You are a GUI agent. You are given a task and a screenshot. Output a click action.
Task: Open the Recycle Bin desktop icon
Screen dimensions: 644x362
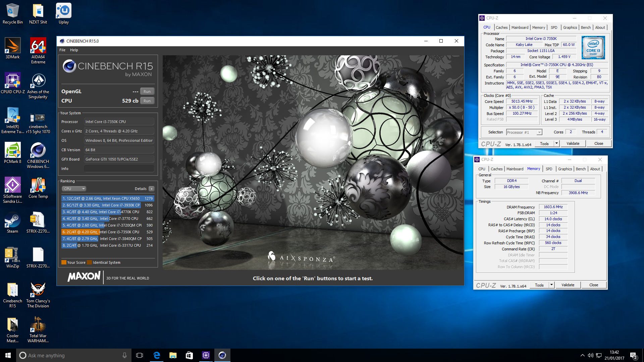12,13
